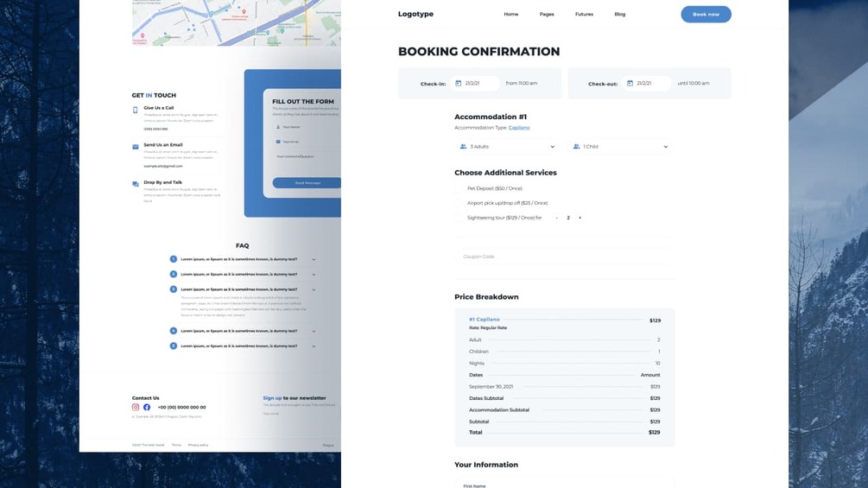The width and height of the screenshot is (868, 488).
Task: Enable the Pet Deposit service checkbox
Action: [459, 188]
